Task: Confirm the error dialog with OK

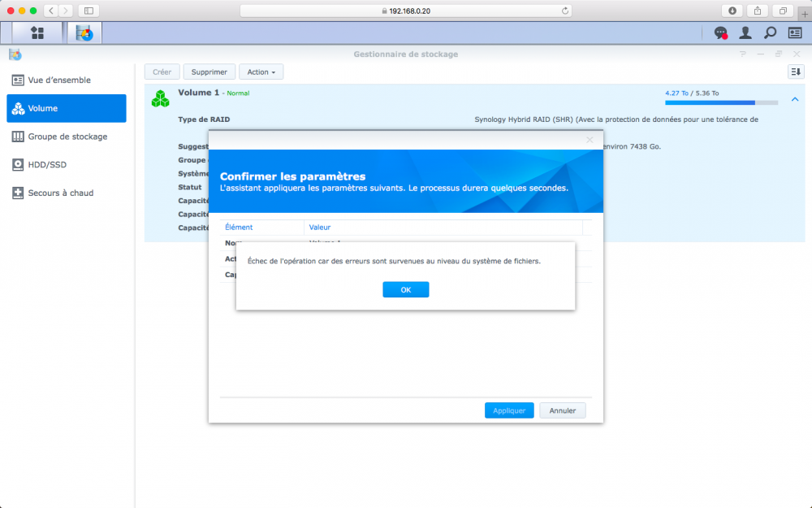Action: pyautogui.click(x=405, y=290)
